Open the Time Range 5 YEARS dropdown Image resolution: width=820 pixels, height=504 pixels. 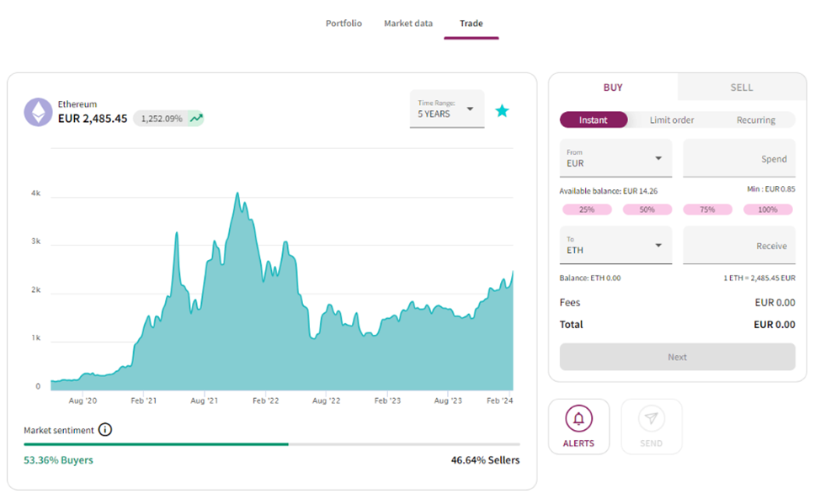point(447,109)
